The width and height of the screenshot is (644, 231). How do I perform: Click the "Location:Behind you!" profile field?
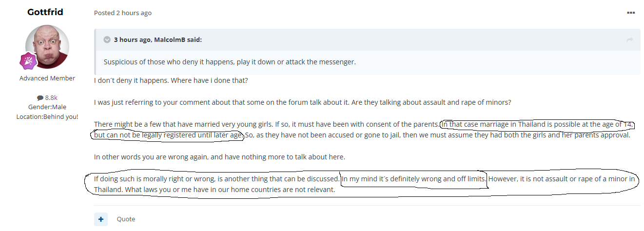coord(47,116)
